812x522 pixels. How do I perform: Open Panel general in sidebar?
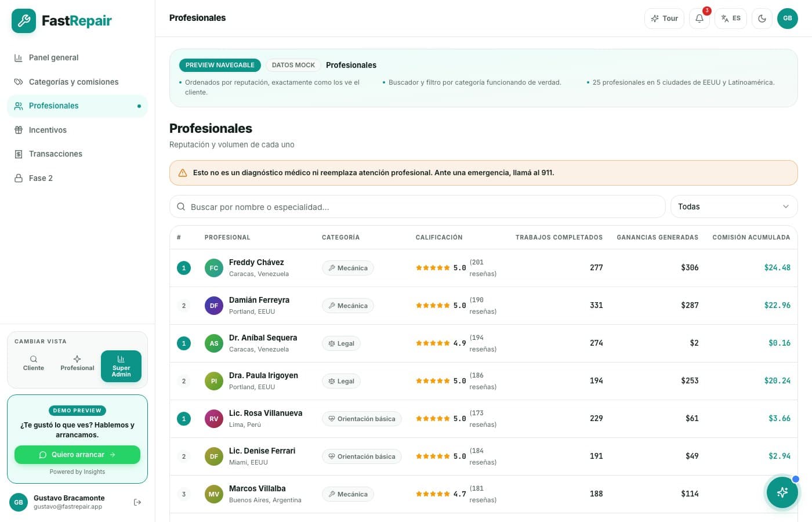point(77,57)
